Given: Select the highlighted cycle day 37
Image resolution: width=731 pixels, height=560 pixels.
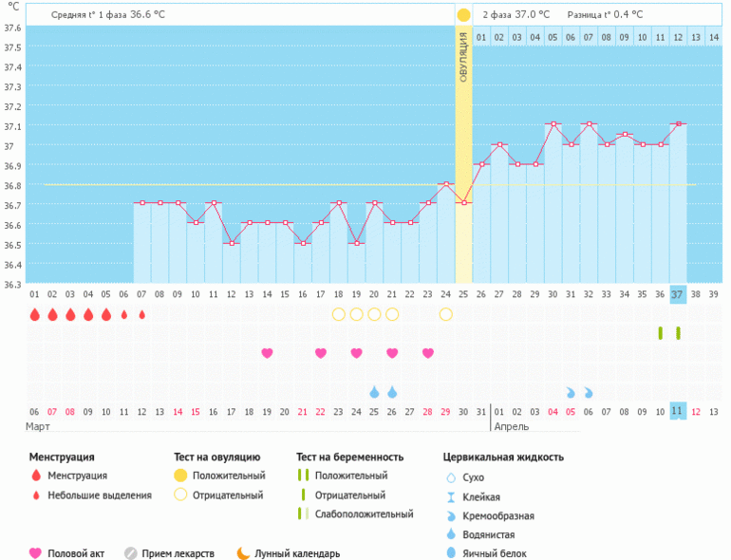Looking at the screenshot, I should [x=677, y=294].
